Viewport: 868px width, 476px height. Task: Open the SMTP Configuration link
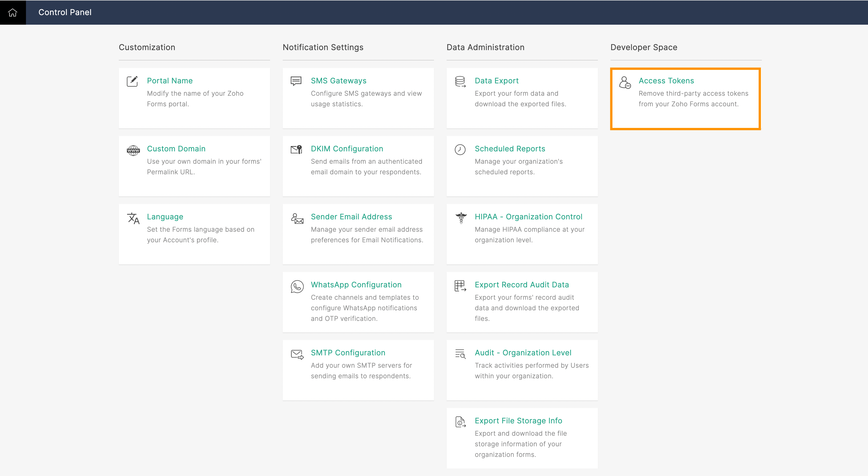tap(348, 353)
